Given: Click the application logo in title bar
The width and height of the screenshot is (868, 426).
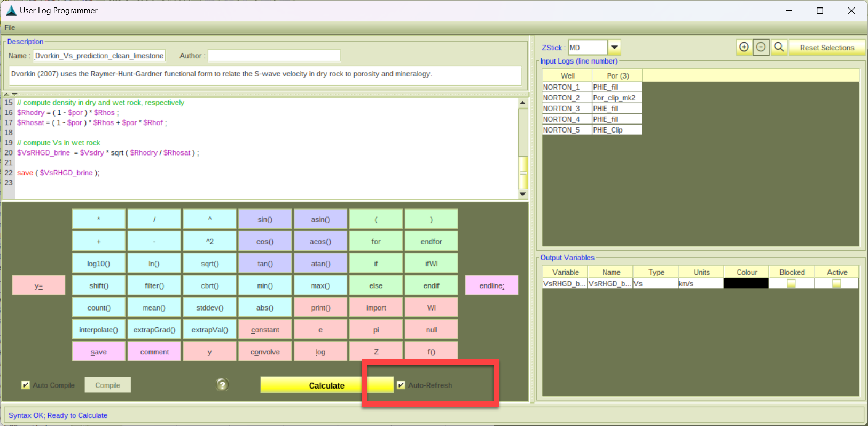Looking at the screenshot, I should point(11,11).
